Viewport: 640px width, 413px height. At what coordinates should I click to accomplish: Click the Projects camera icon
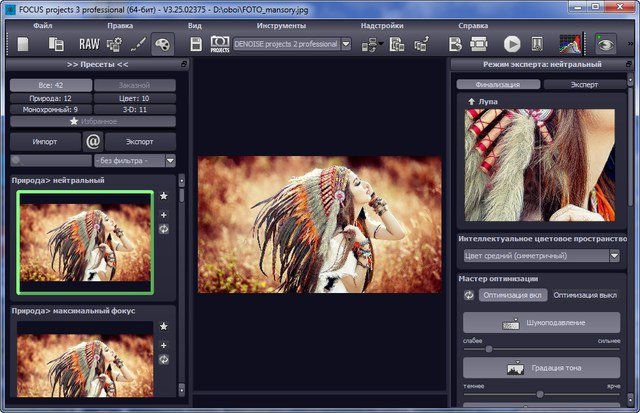point(219,44)
